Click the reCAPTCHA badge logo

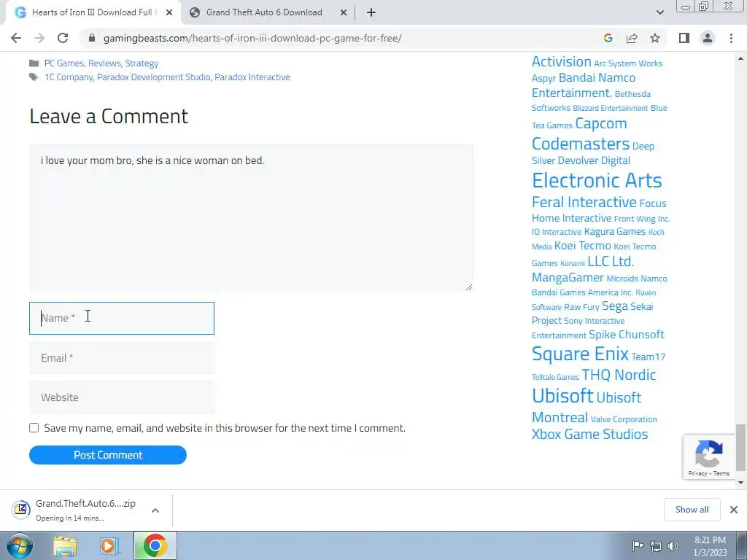coord(709,454)
